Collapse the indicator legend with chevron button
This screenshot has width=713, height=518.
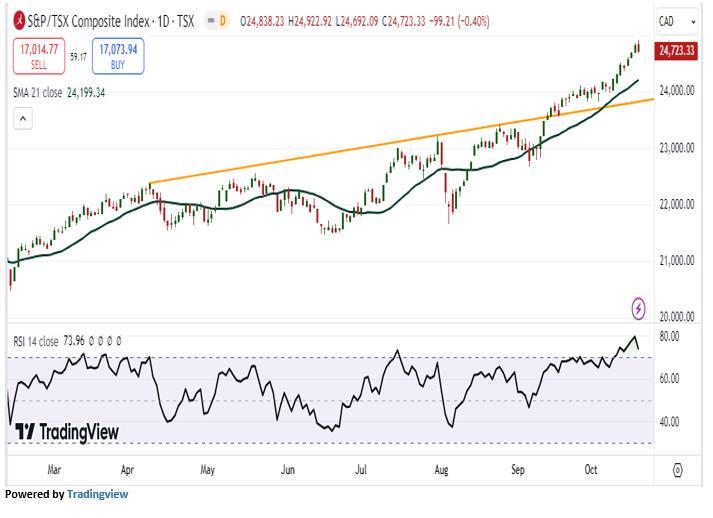point(23,119)
